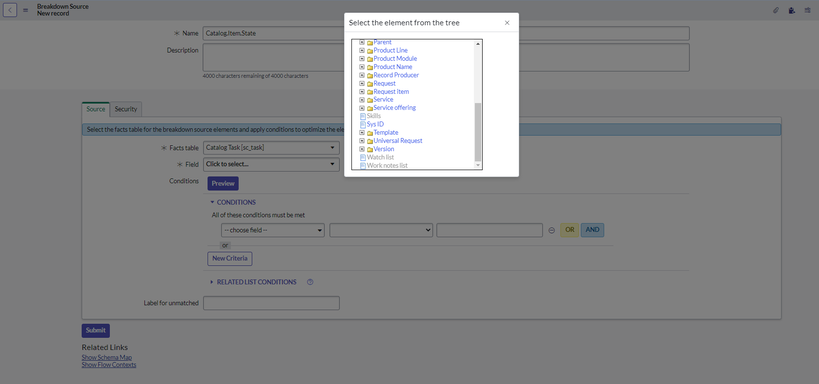Viewport: 819px width, 384px height.
Task: Select Work notes list in the tree
Action: (387, 166)
